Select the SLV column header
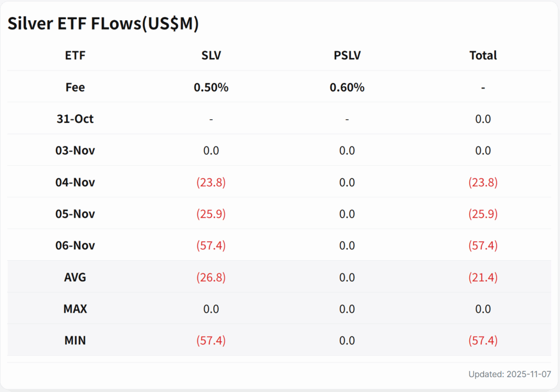Image resolution: width=560 pixels, height=392 pixels. click(211, 55)
